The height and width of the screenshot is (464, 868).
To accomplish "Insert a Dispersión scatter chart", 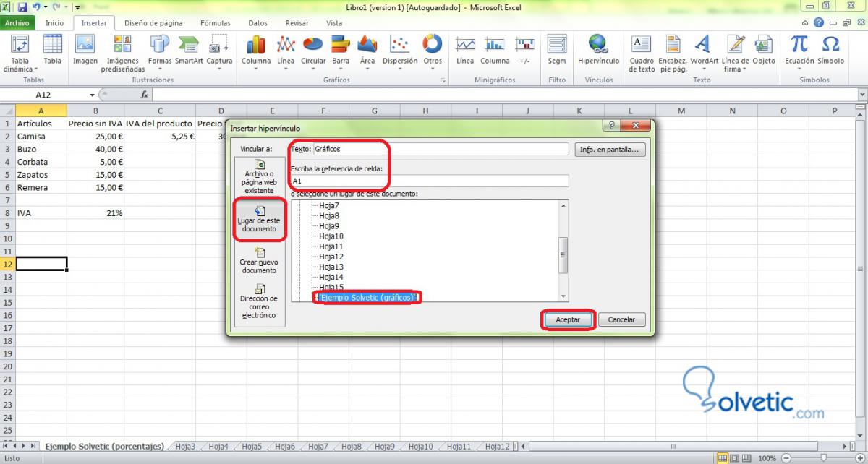I will pos(400,53).
